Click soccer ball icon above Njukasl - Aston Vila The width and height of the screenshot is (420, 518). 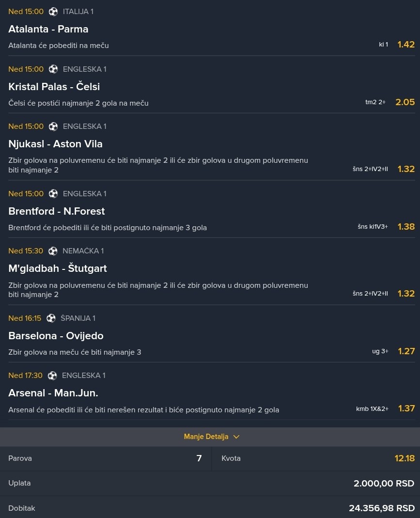(x=53, y=126)
